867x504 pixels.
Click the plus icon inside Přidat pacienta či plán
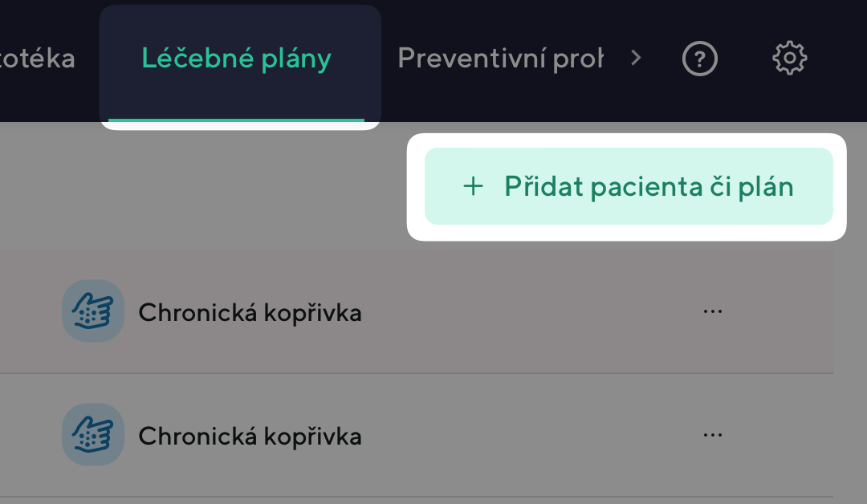point(473,185)
